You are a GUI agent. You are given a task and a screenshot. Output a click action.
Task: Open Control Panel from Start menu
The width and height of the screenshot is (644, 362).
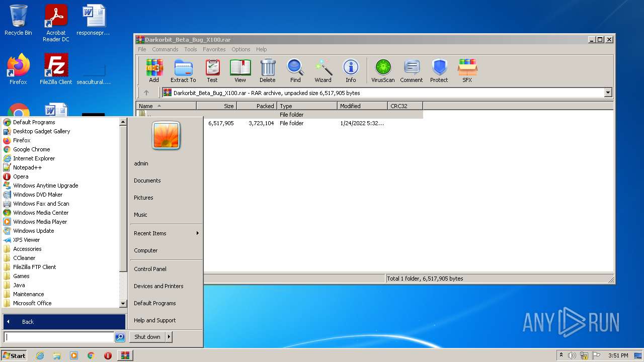pos(150,269)
